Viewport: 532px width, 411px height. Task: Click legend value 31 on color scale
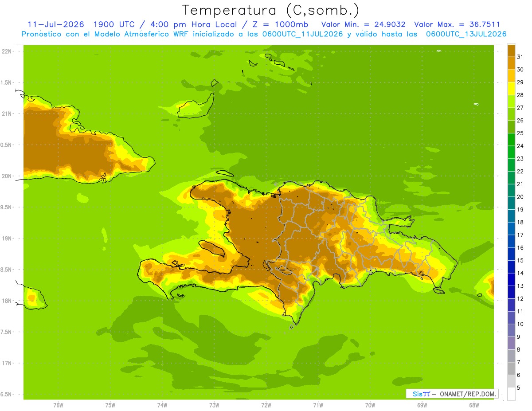[x=520, y=57]
